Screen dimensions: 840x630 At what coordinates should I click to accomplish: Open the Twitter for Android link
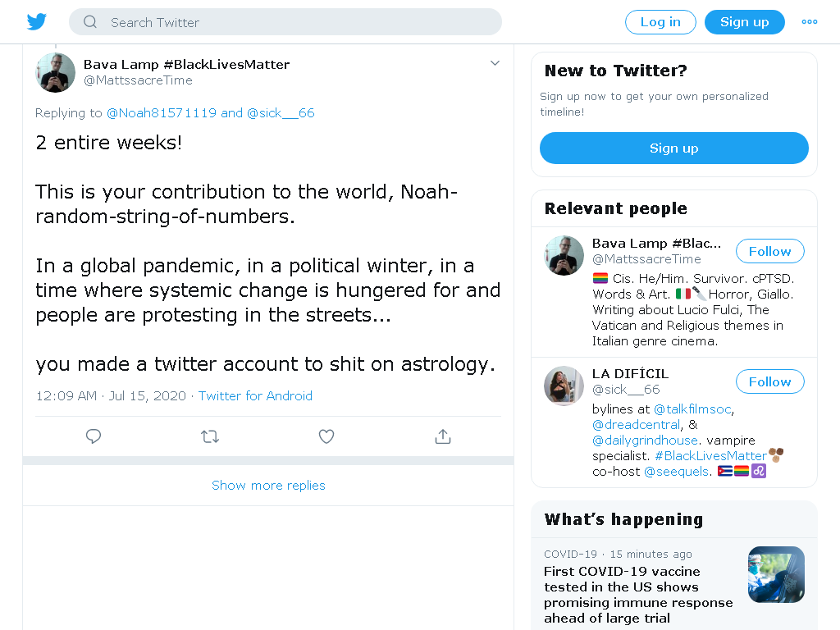click(255, 396)
